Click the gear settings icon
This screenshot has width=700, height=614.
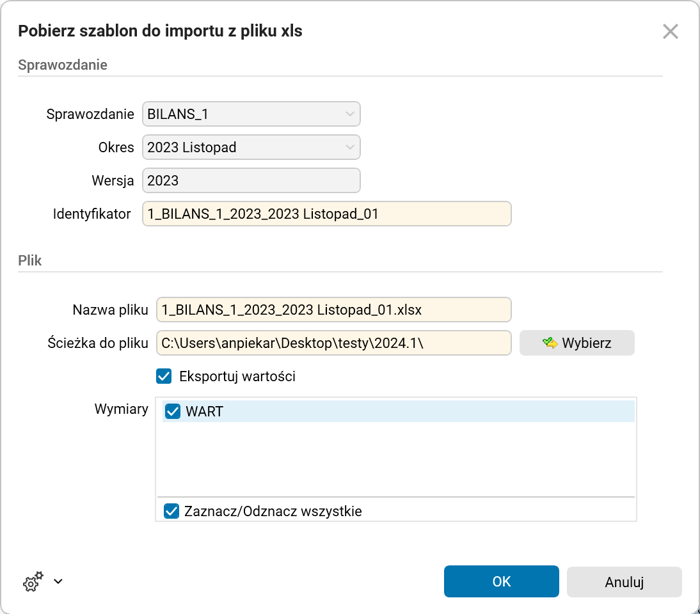coord(33,581)
